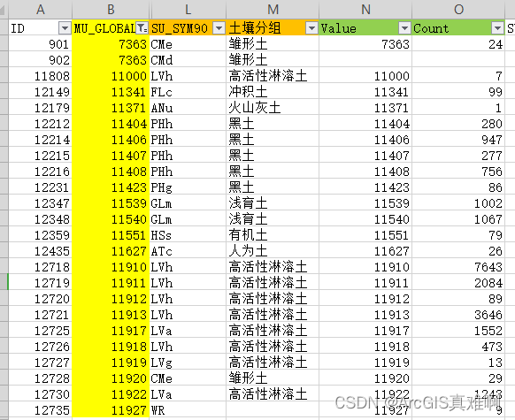Select column A header
This screenshot has height=420, width=515.
click(41, 9)
